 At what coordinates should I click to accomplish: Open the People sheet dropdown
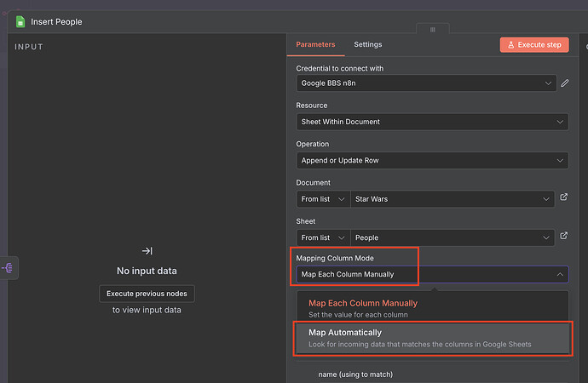click(453, 237)
